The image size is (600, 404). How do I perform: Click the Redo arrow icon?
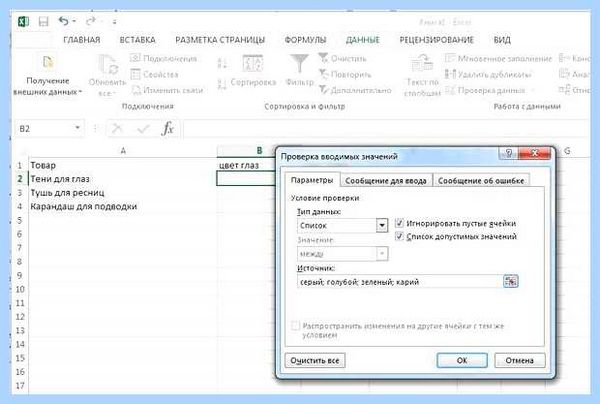(91, 21)
